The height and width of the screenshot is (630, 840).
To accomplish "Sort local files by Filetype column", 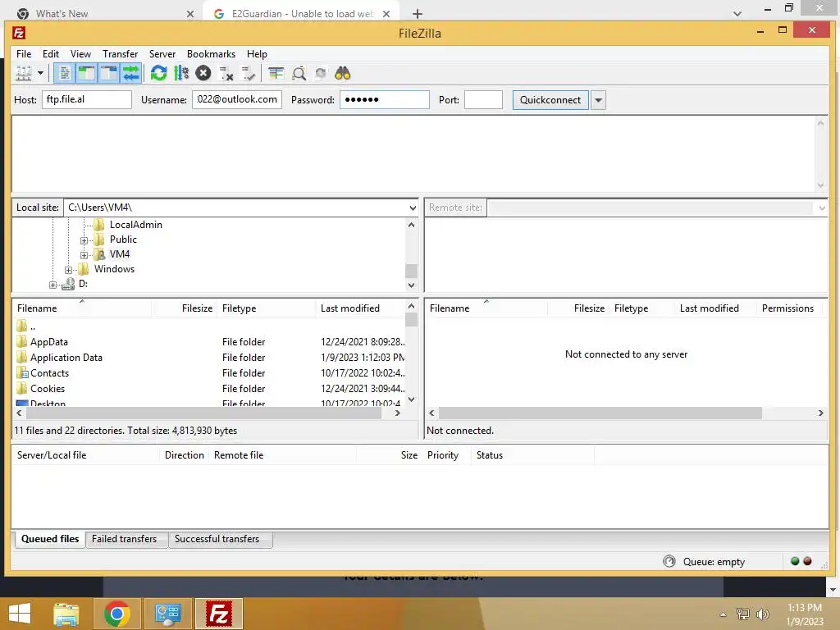I will click(267, 308).
